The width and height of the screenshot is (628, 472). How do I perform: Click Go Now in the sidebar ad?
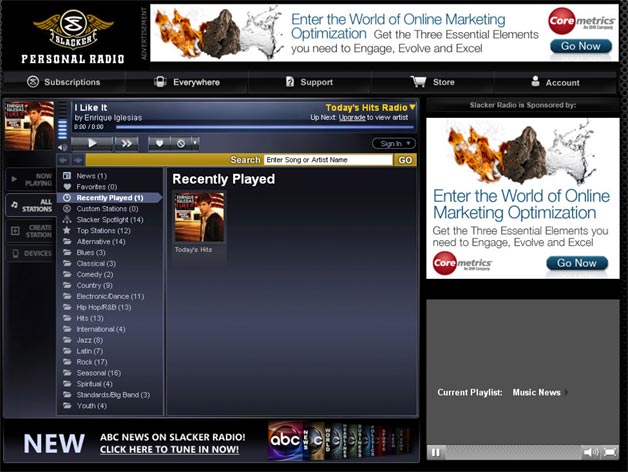[577, 263]
